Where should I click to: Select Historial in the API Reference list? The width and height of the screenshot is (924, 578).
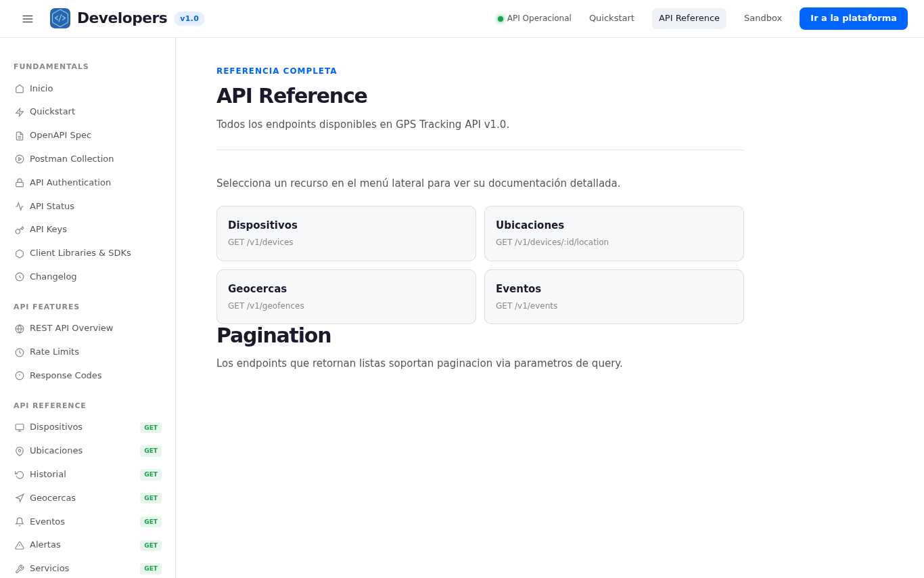click(x=88, y=474)
